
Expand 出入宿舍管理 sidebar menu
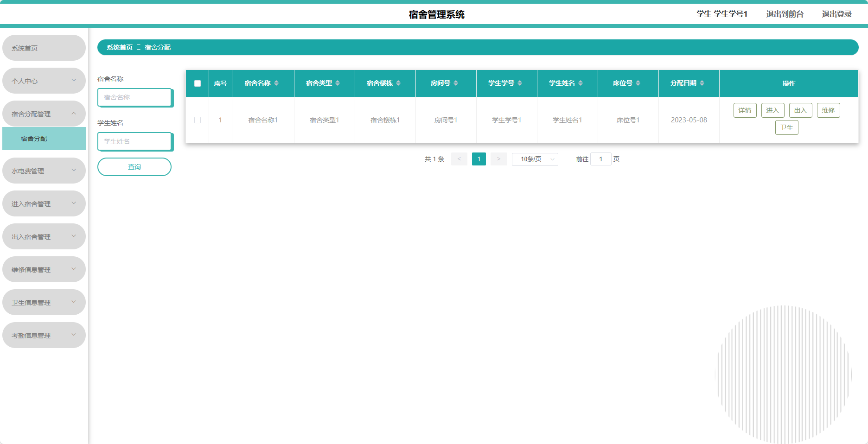[x=44, y=236]
